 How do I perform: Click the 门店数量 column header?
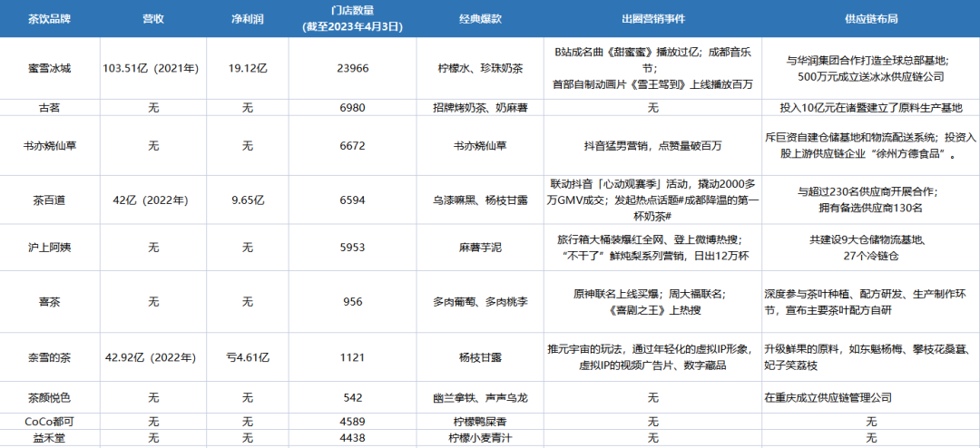pos(351,19)
